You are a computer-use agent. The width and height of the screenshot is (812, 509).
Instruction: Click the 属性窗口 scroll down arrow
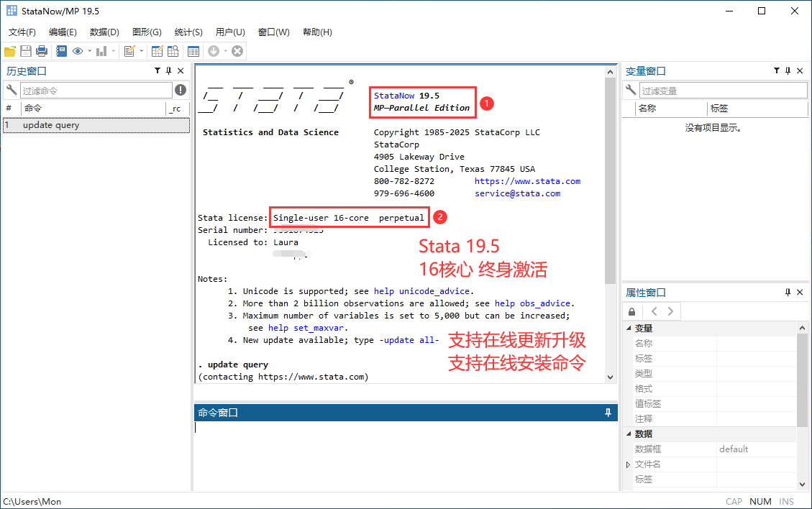pos(802,484)
